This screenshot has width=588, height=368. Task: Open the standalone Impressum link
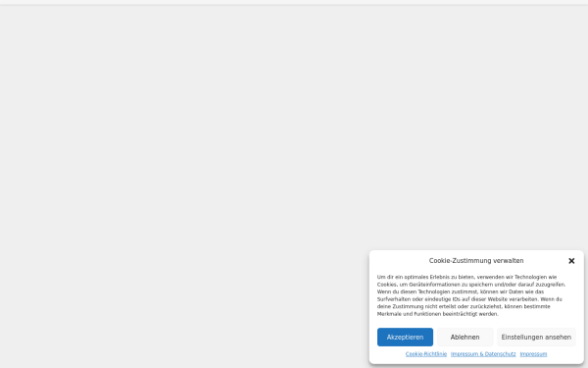(533, 354)
